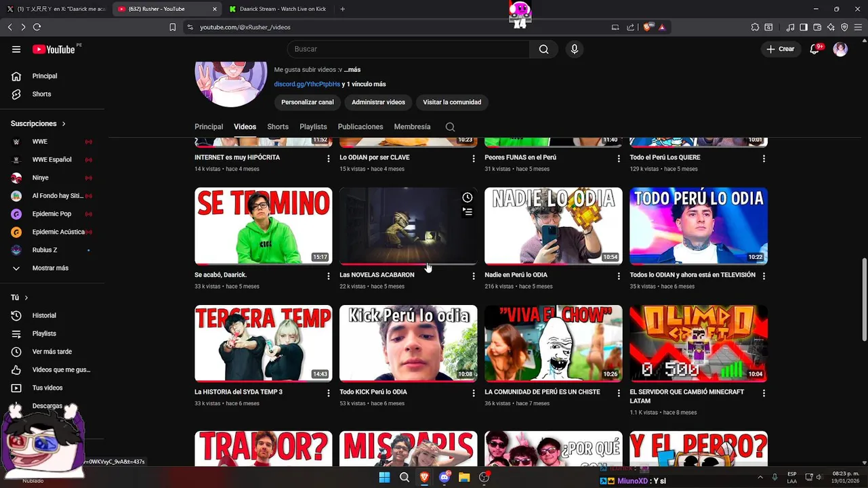Reload the current page
Screen dimensions: 868x488
[37, 27]
